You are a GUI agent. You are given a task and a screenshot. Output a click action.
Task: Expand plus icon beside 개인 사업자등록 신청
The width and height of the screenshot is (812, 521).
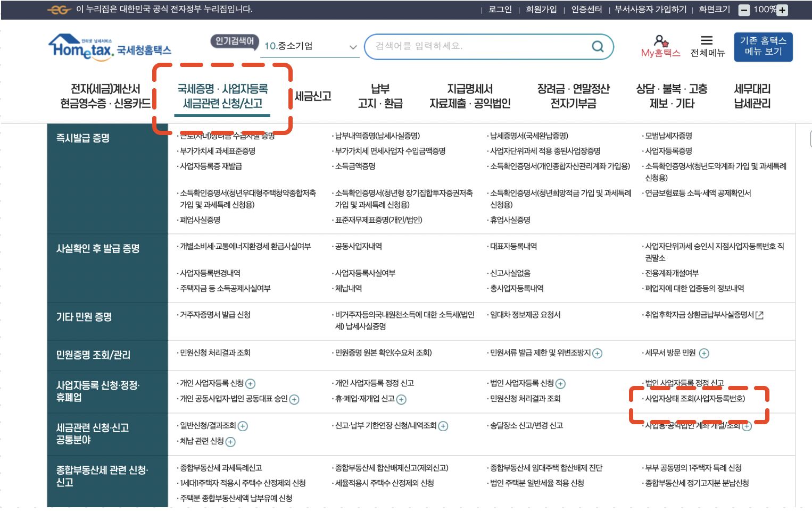250,384
